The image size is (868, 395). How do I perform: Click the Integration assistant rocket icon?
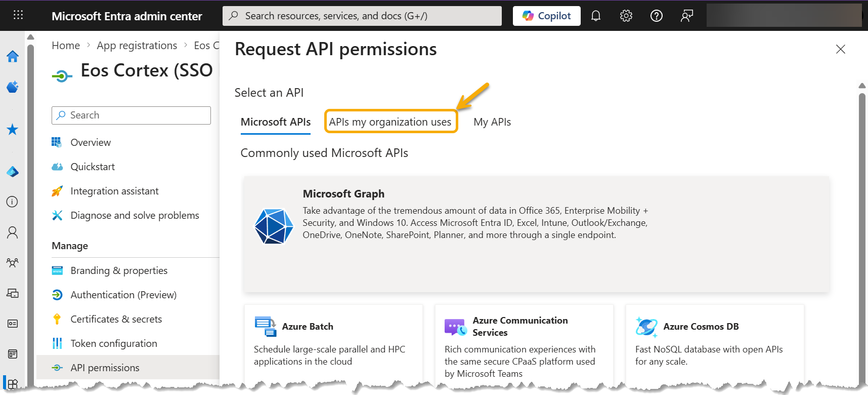click(57, 191)
